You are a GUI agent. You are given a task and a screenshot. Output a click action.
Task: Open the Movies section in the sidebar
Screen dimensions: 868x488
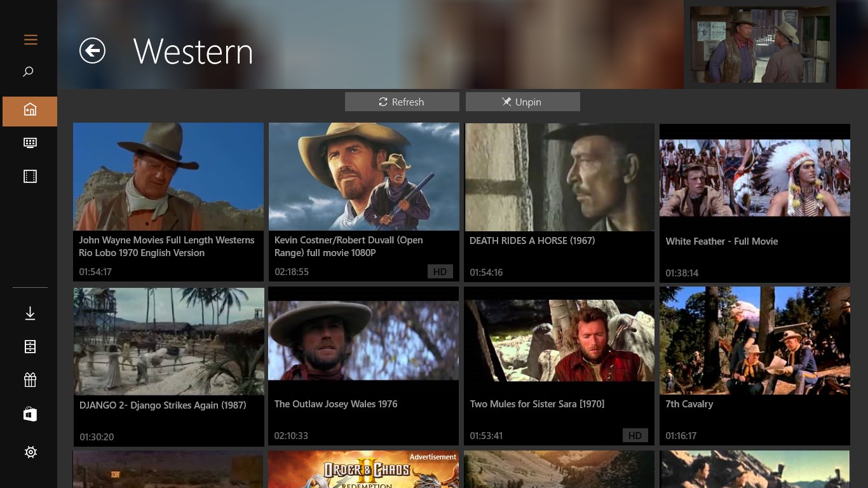click(x=29, y=176)
